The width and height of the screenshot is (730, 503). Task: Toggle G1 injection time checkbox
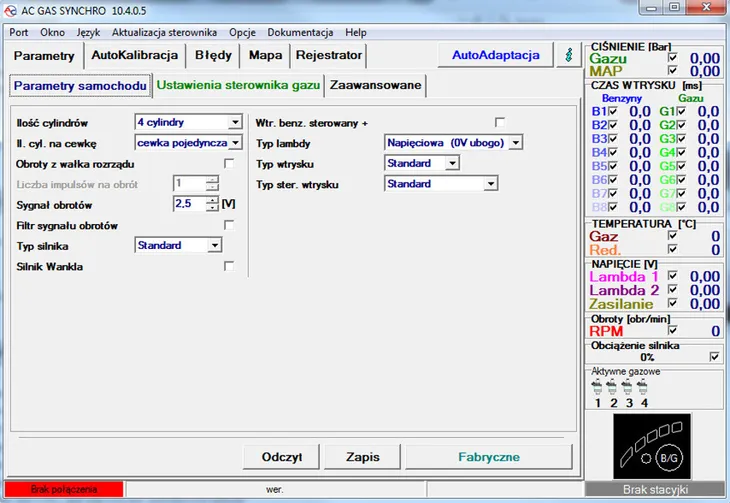point(681,111)
